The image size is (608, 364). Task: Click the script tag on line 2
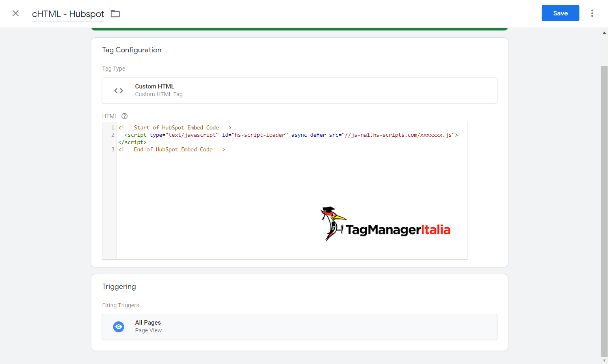click(x=291, y=135)
